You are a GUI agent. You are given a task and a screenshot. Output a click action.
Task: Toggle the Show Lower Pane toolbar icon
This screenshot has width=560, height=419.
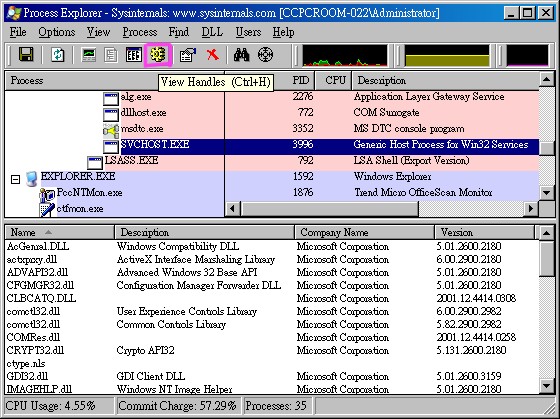134,55
